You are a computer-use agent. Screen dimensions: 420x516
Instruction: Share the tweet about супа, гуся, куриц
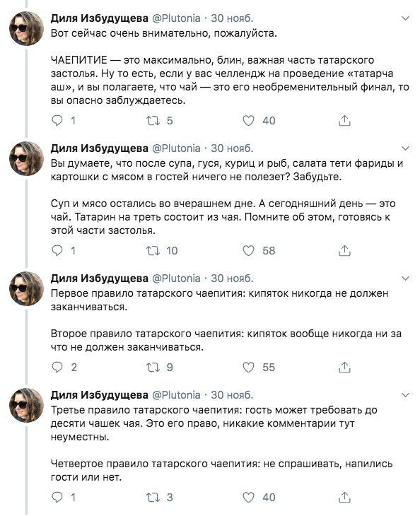(344, 250)
